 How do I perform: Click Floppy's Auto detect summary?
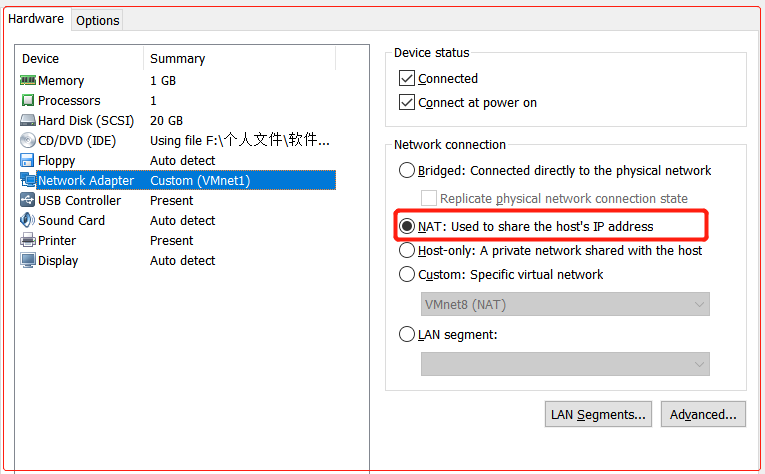coord(182,160)
